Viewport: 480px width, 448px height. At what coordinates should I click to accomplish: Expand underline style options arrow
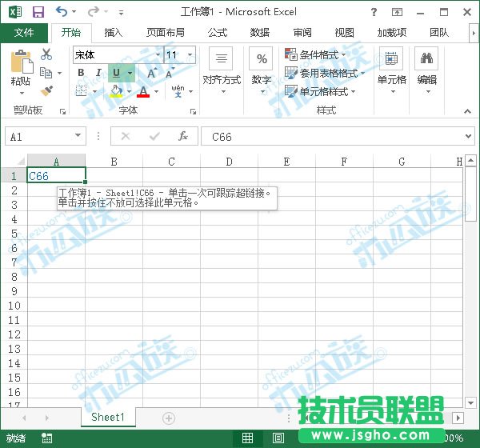pos(130,73)
